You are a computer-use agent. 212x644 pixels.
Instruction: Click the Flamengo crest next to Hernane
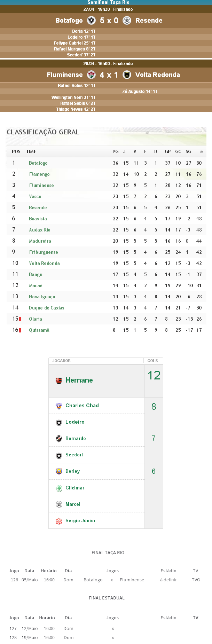pyautogui.click(x=59, y=380)
